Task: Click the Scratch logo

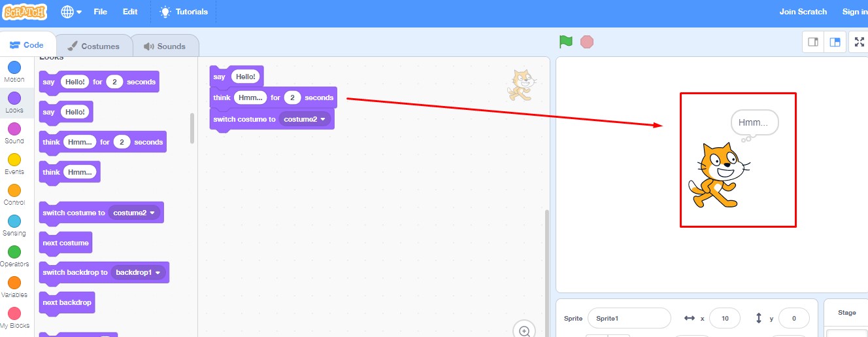Action: point(25,12)
